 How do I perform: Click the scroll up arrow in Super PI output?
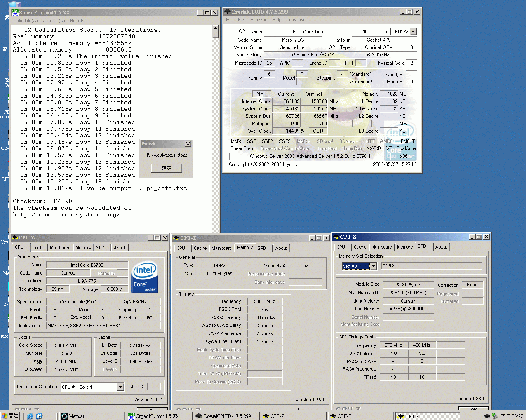(x=215, y=28)
